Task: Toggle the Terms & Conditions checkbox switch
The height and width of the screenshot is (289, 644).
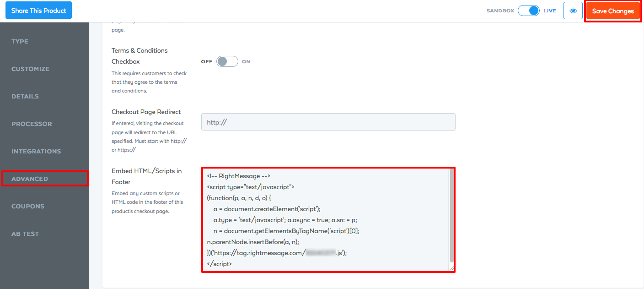Action: point(227,61)
